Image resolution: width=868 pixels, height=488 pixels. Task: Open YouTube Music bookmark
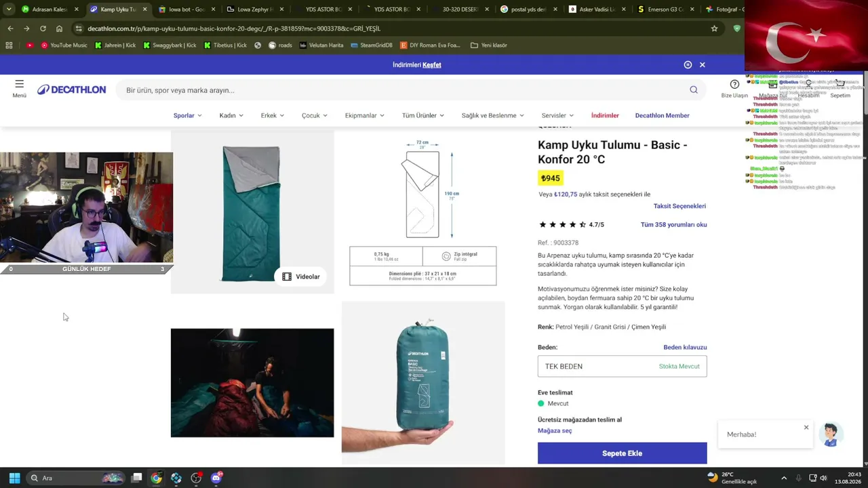click(x=64, y=45)
